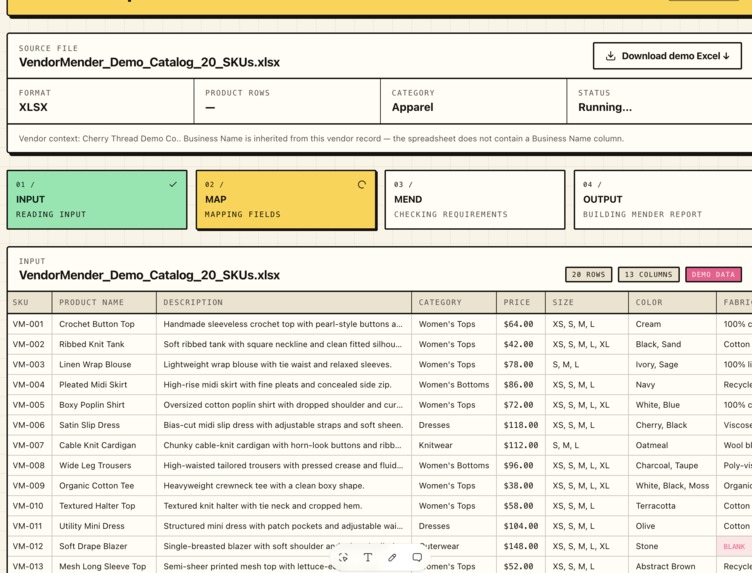Click the Linen Wrap Blouse product name
This screenshot has width=752, height=573.
pos(95,364)
